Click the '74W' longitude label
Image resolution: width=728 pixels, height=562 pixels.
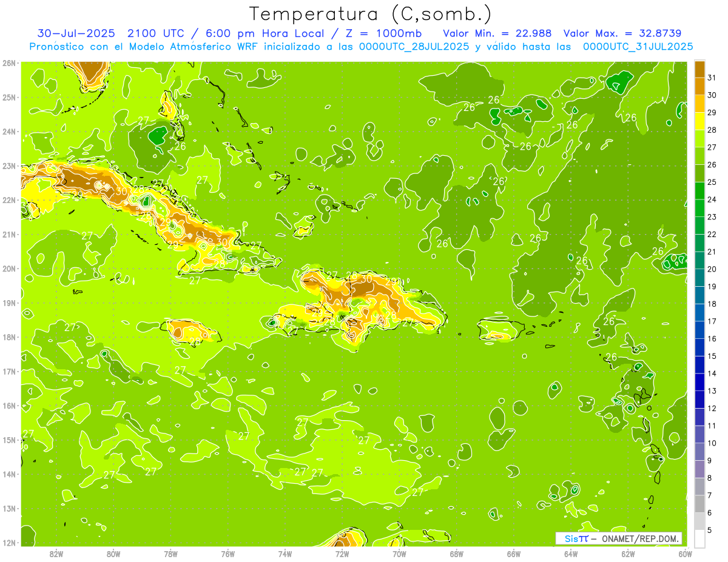[x=285, y=554]
